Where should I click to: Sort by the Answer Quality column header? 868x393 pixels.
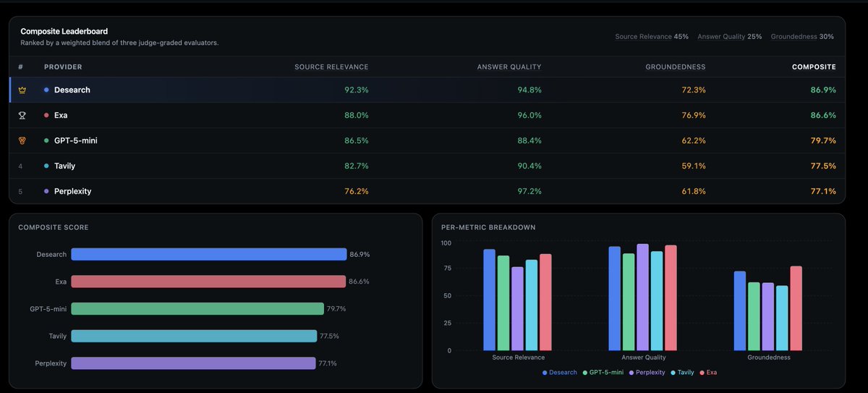tap(509, 67)
